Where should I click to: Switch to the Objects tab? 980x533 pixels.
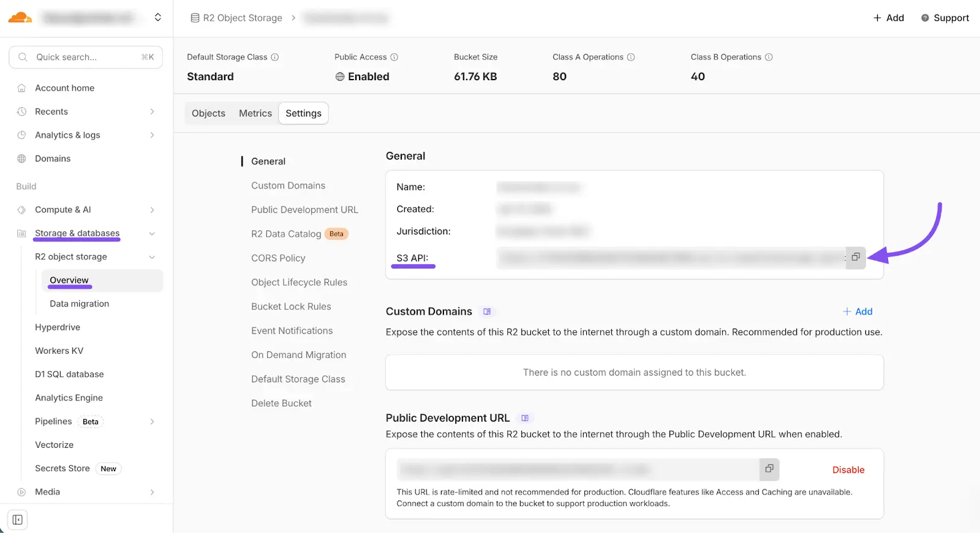click(208, 113)
